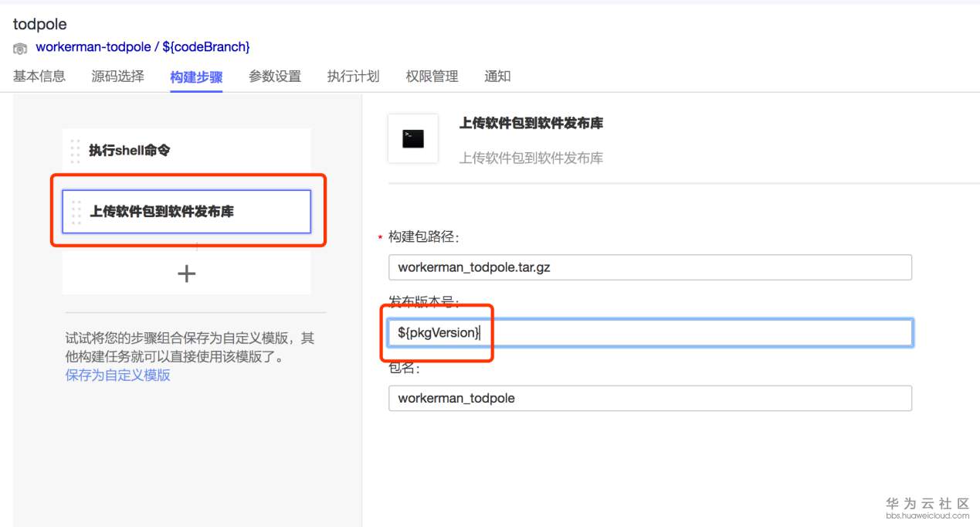This screenshot has height=527, width=980.
Task: Click the terminal icon for upload step
Action: click(x=412, y=139)
